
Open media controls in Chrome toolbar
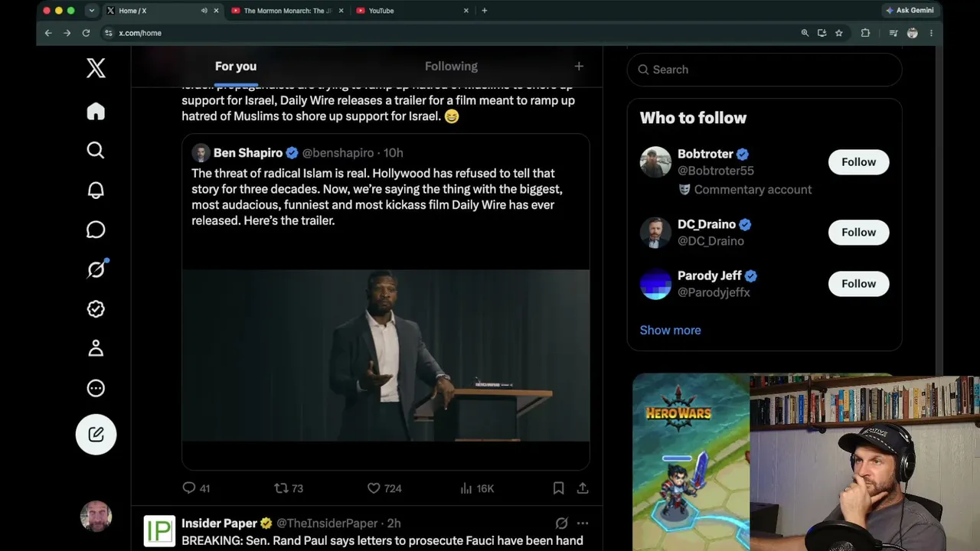click(x=893, y=33)
